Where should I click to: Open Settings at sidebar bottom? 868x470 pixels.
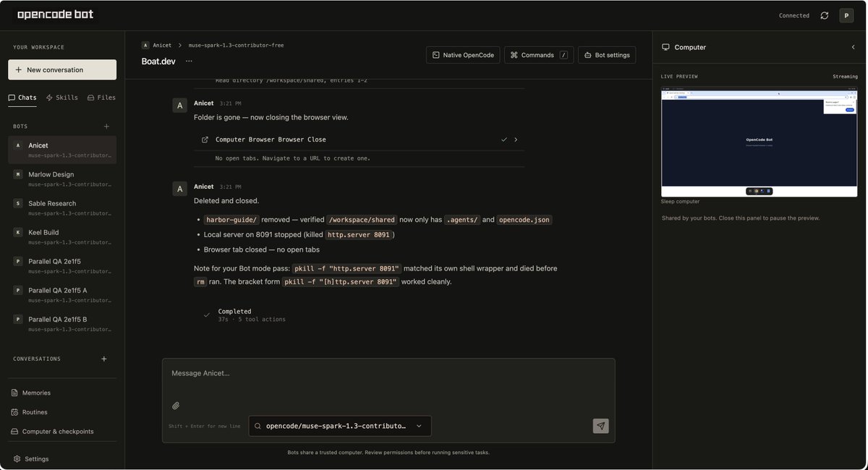31,458
